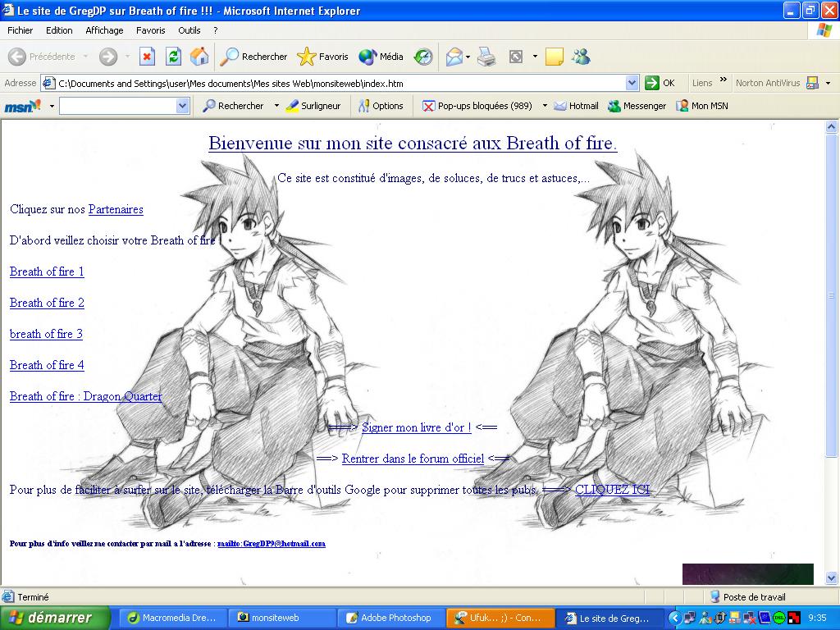The width and height of the screenshot is (840, 630).
Task: Switch to Macromedia Dreamweaver taskbar button
Action: coord(172,618)
